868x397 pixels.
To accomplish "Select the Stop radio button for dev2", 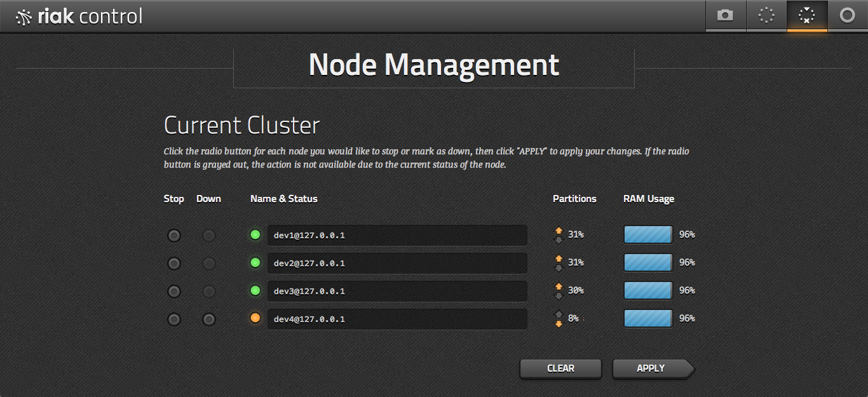I will [173, 264].
